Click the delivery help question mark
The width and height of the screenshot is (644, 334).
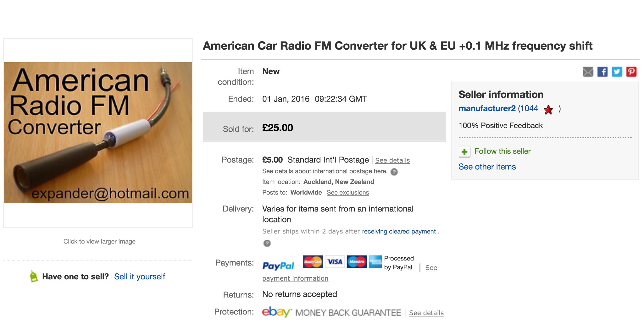tap(267, 243)
